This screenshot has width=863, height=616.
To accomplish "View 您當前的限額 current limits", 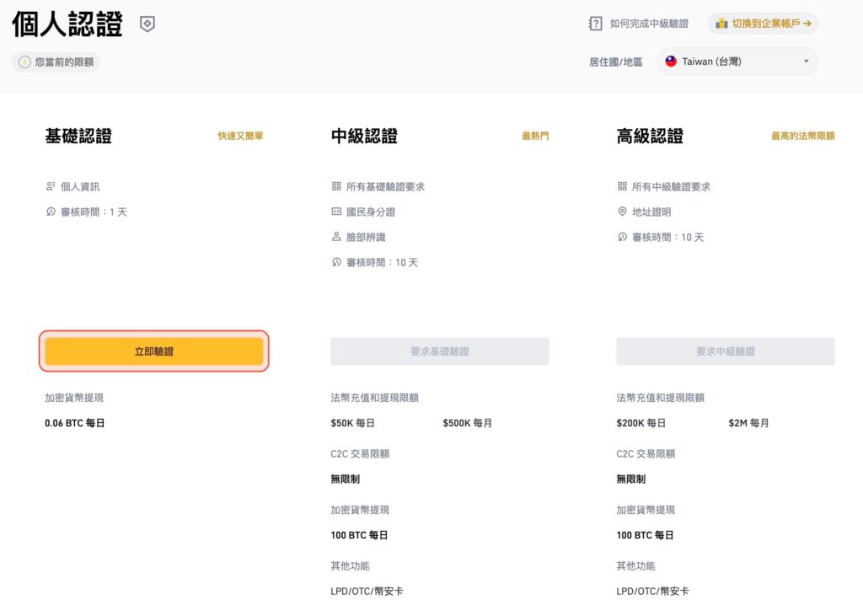I will [56, 62].
